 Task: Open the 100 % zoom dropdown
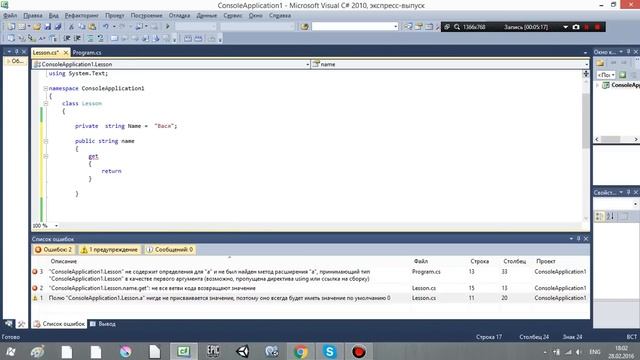pos(56,226)
